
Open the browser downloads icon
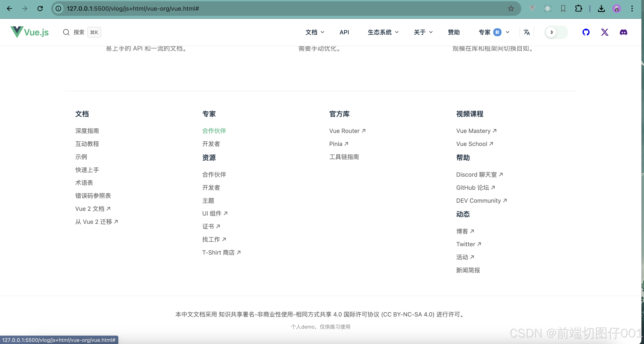point(602,9)
